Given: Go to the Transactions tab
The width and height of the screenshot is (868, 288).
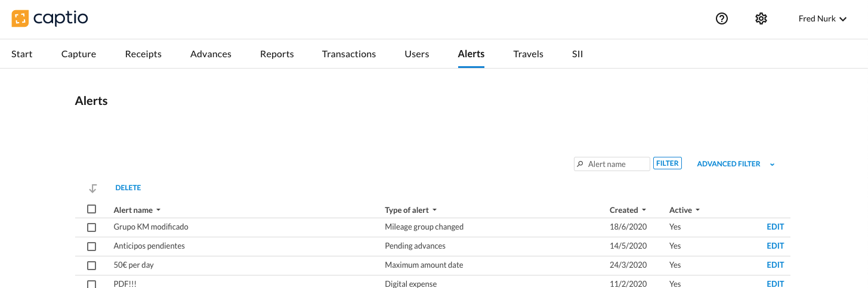Looking at the screenshot, I should [x=349, y=54].
